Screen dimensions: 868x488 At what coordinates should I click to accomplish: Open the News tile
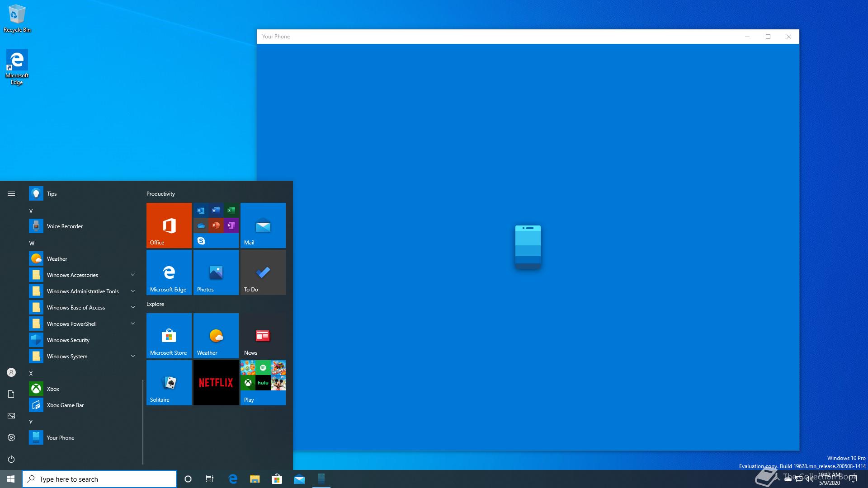(263, 335)
